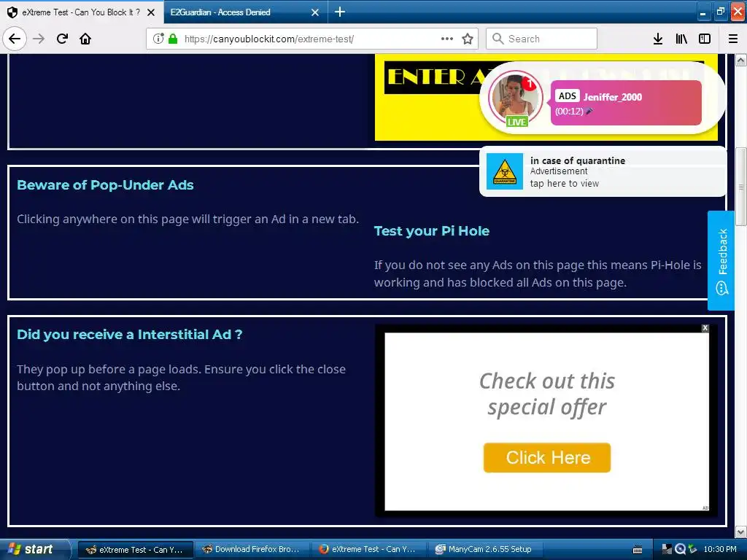The image size is (747, 560).
Task: Click the vertical scrollbar thumb
Action: pyautogui.click(x=741, y=186)
